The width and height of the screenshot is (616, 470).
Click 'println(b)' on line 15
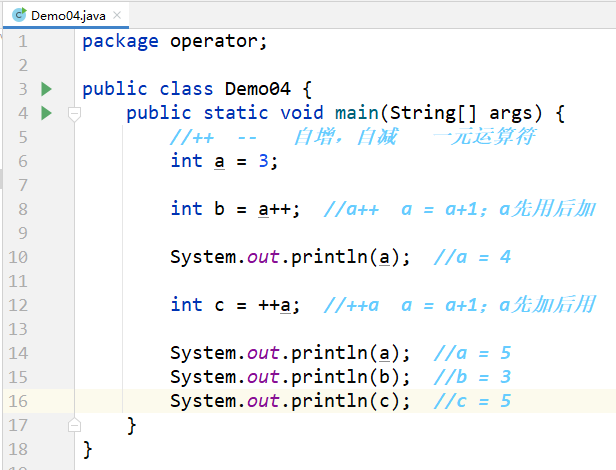pyautogui.click(x=345, y=377)
